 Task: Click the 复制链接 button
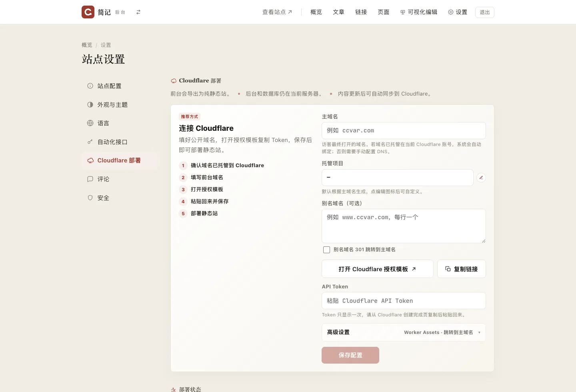pos(462,269)
